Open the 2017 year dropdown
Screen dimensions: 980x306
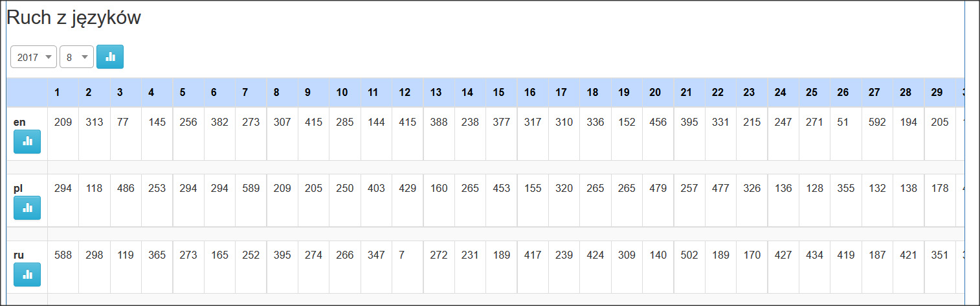tap(34, 57)
